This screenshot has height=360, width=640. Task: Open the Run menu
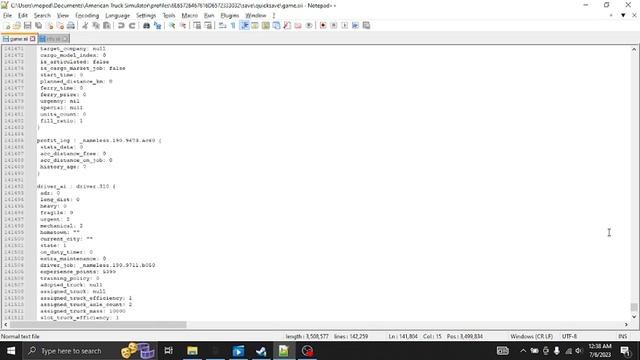(209, 16)
